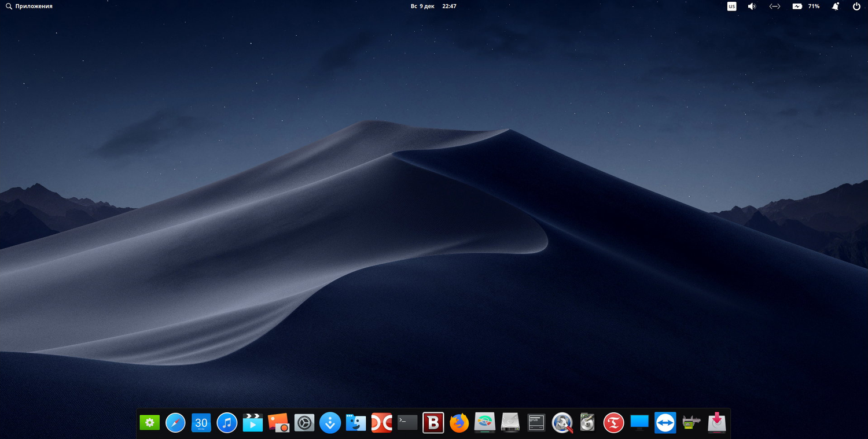Viewport: 868px width, 439px height.
Task: Open the power session menu
Action: [x=856, y=6]
